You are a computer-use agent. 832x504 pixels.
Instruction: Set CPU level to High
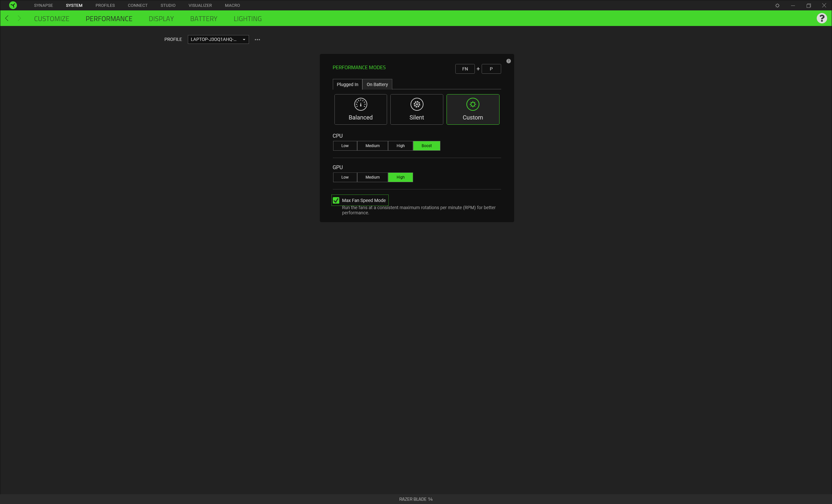(x=400, y=146)
